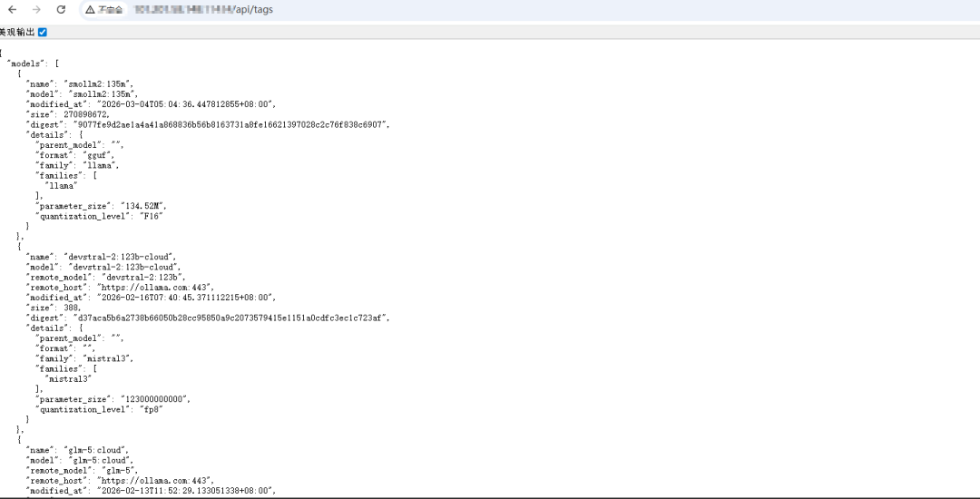The image size is (980, 499).
Task: Click quantization_level value "fp8"
Action: pos(150,409)
